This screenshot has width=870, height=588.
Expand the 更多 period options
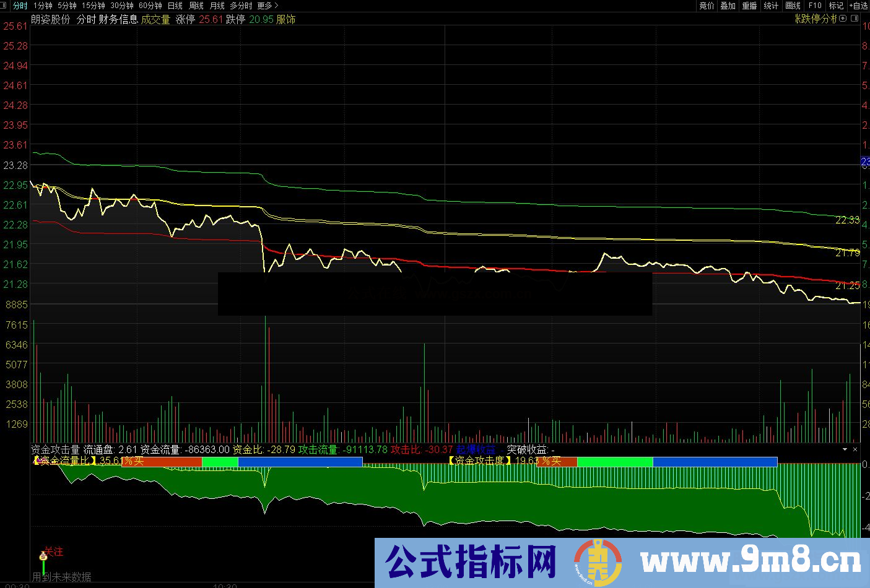267,6
